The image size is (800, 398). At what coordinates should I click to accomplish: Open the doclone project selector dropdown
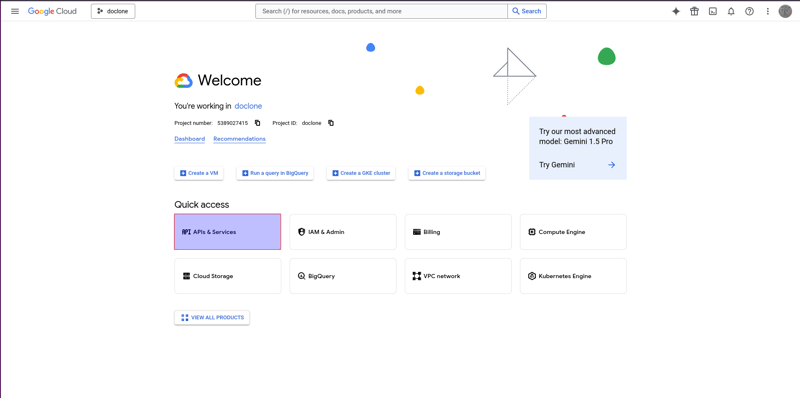pyautogui.click(x=113, y=11)
